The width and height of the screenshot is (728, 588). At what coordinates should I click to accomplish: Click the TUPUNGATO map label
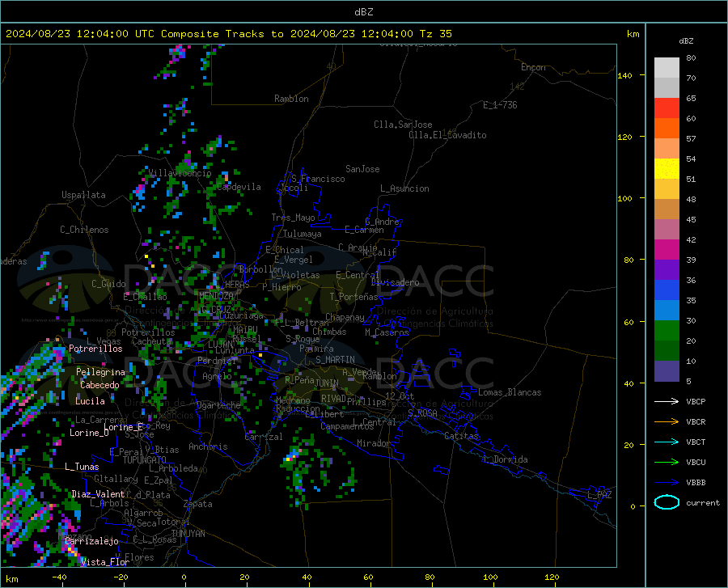point(145,460)
